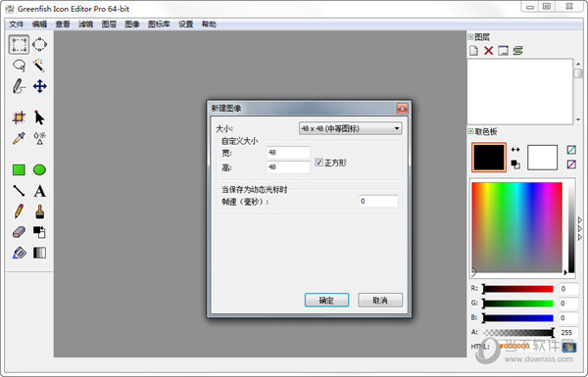Select the green Ellipse shape tool
The width and height of the screenshot is (588, 377).
point(39,169)
